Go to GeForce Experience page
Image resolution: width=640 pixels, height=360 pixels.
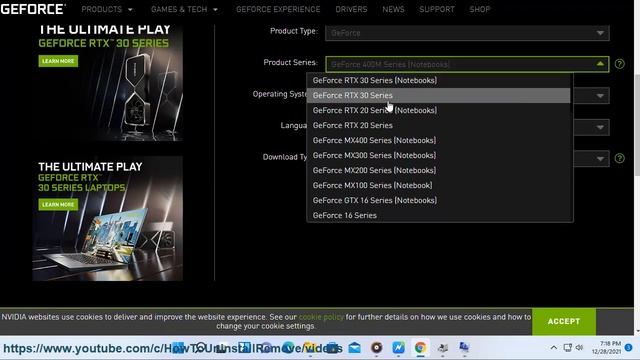(278, 9)
